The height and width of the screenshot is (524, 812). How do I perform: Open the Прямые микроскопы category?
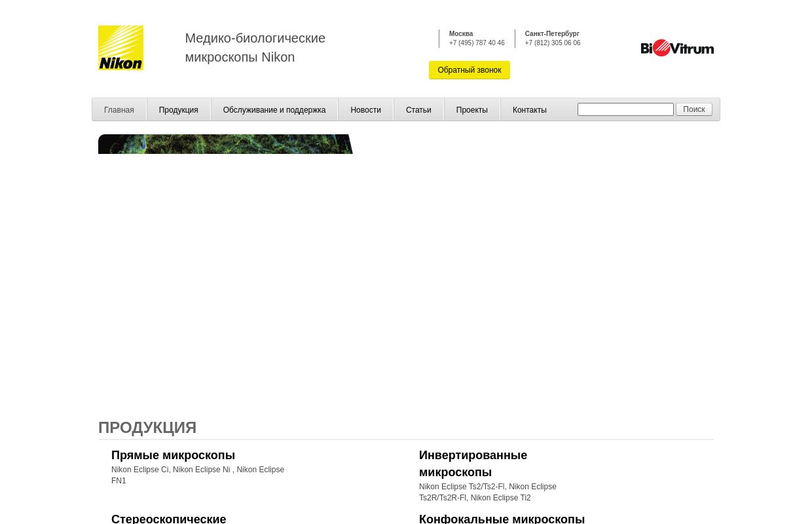(173, 455)
